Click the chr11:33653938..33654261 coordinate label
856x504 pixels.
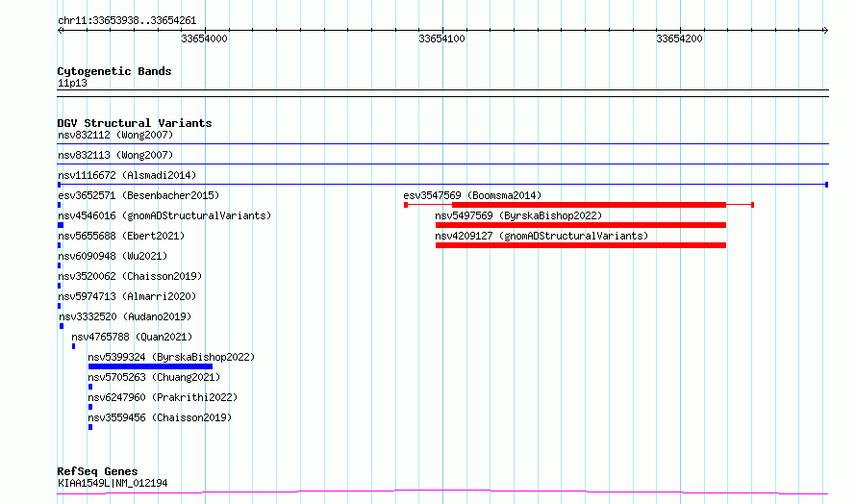127,21
